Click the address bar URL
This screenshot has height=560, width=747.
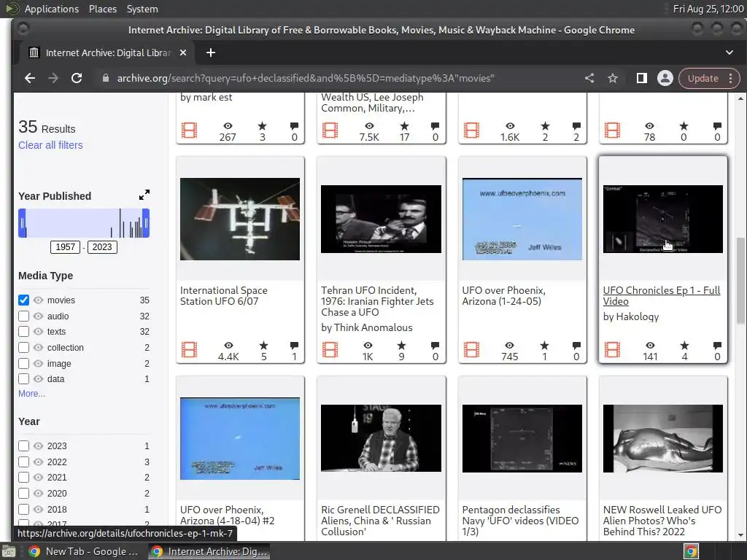(x=306, y=78)
